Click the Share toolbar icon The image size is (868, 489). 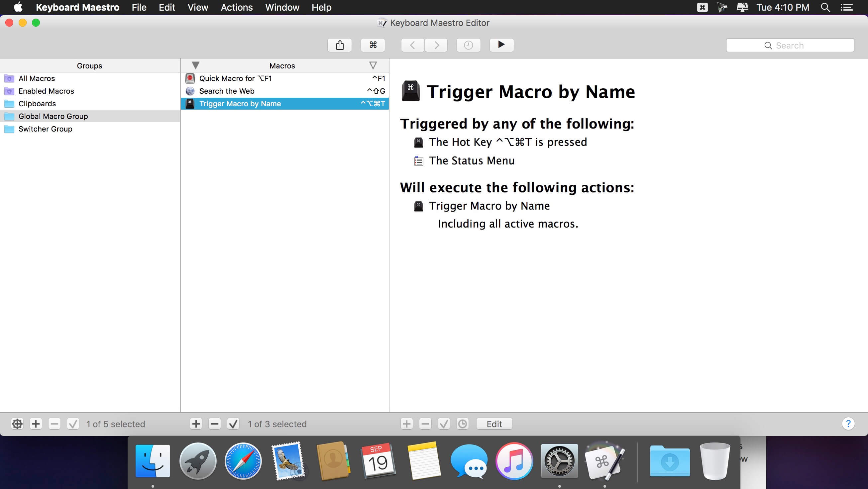[340, 45]
